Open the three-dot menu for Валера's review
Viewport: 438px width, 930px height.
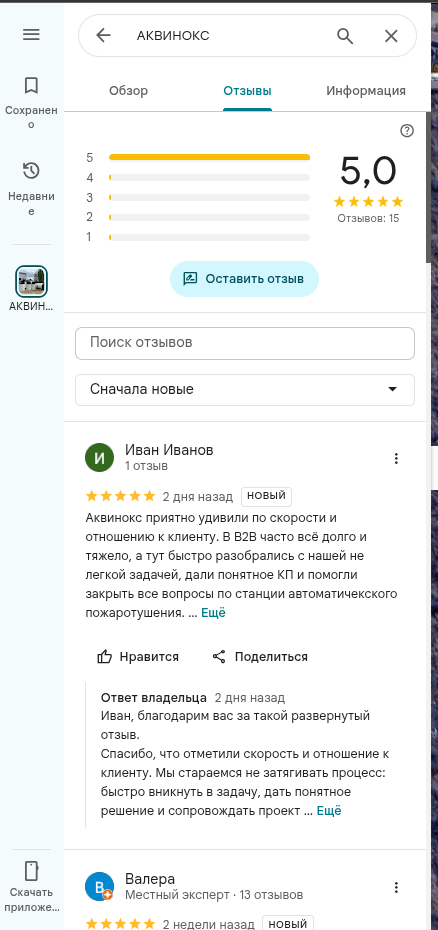(x=396, y=887)
